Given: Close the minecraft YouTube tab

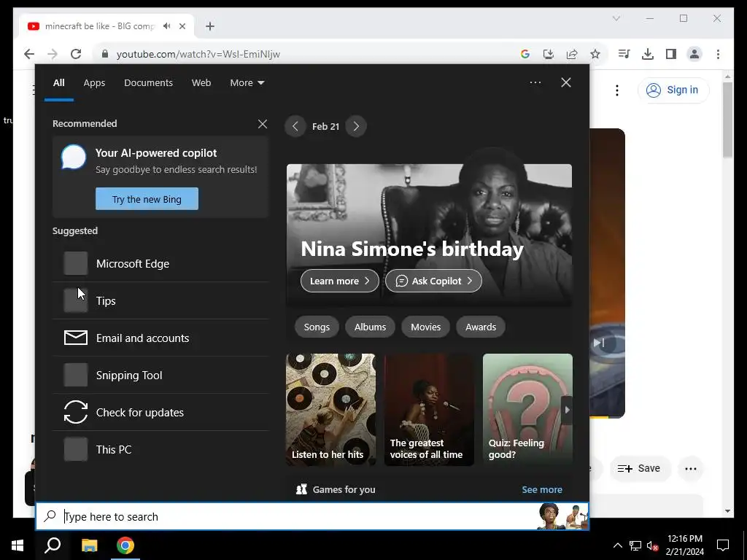Looking at the screenshot, I should point(182,26).
